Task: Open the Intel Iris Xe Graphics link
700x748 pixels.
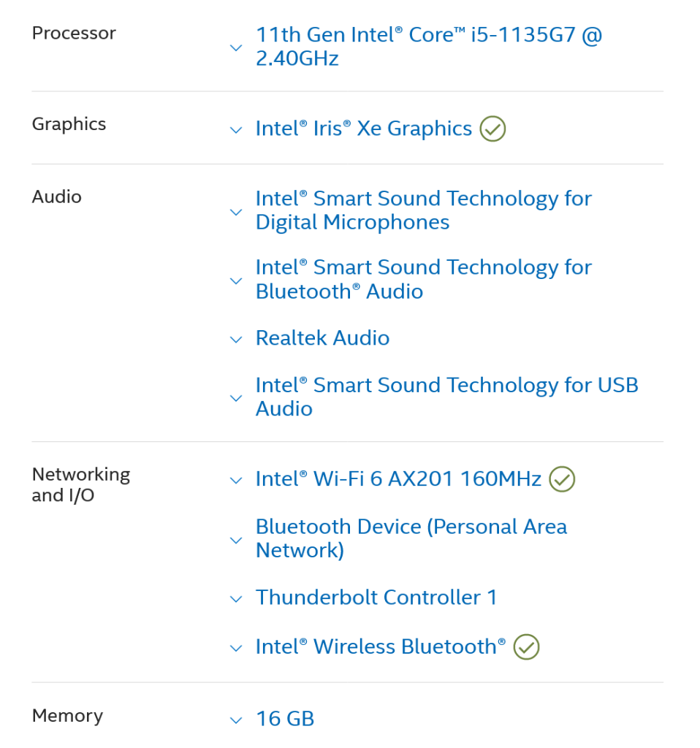Action: click(363, 129)
